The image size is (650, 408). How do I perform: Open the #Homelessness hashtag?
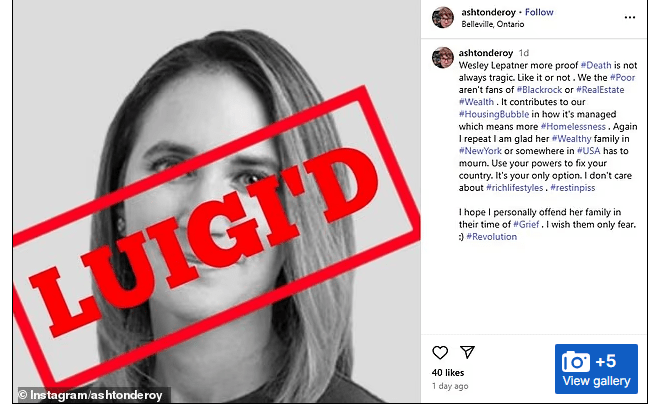click(x=573, y=126)
